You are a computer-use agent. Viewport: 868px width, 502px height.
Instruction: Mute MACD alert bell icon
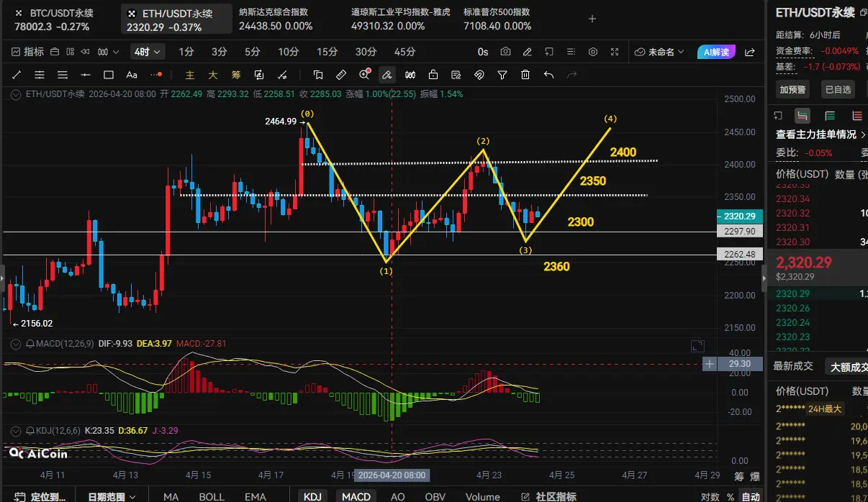[x=30, y=344]
